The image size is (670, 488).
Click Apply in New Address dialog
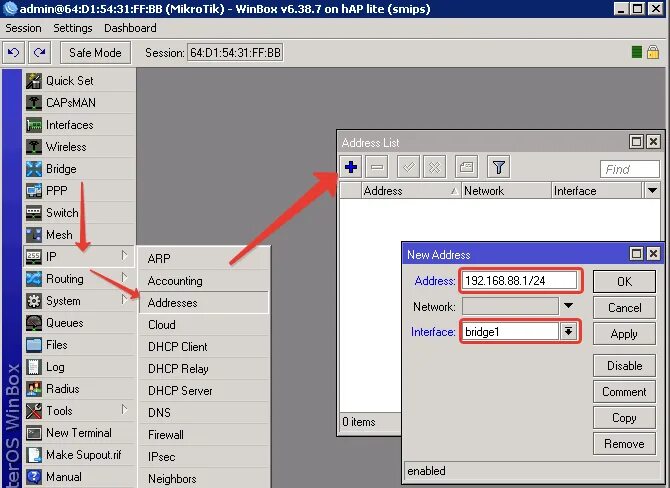coord(624,334)
